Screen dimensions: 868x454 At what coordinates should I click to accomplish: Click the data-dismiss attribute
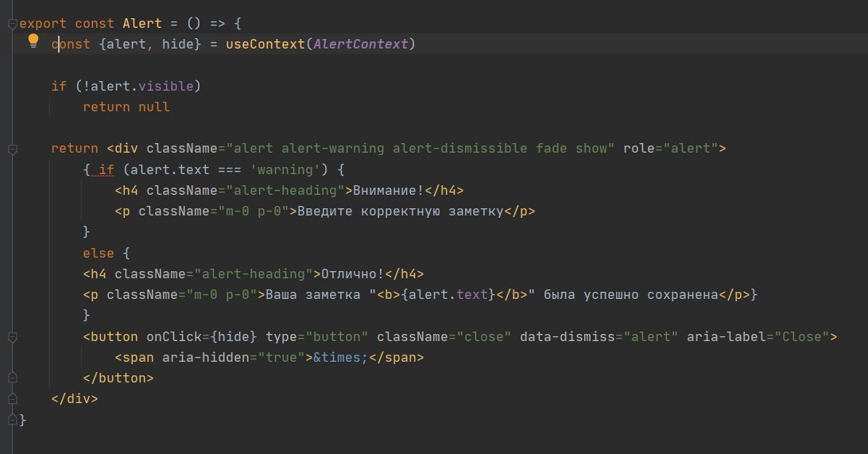pos(599,336)
